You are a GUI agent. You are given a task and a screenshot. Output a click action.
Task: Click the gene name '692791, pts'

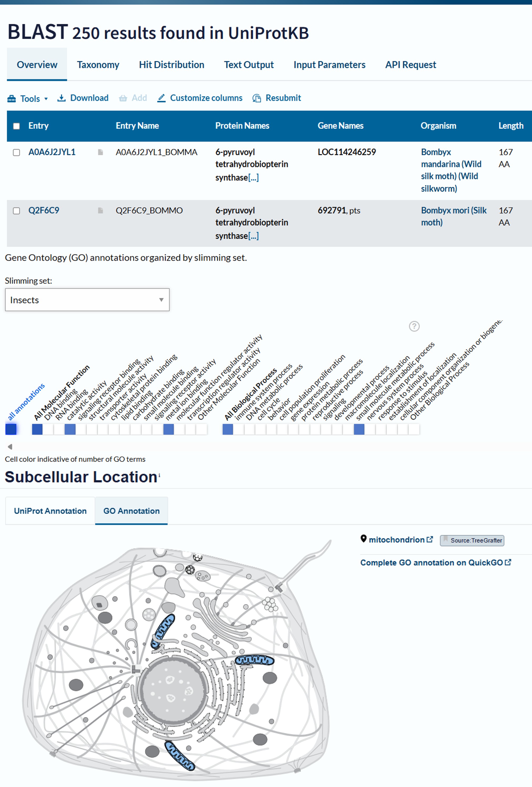click(339, 210)
